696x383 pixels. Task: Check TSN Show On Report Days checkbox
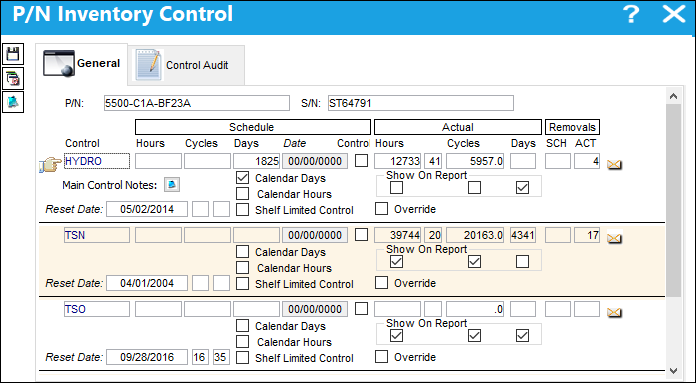522,262
